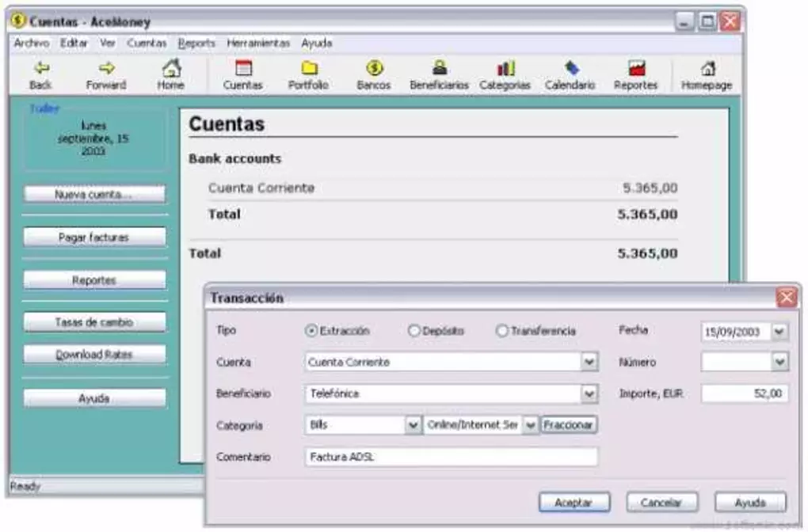This screenshot has height=532, width=808.
Task: Select the Portfolio toolbar icon
Action: 308,73
